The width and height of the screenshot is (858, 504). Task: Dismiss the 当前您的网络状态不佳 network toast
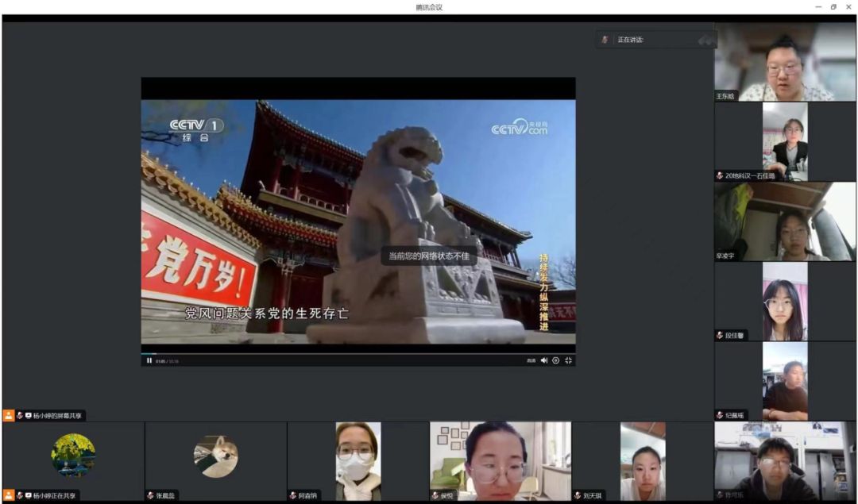429,256
